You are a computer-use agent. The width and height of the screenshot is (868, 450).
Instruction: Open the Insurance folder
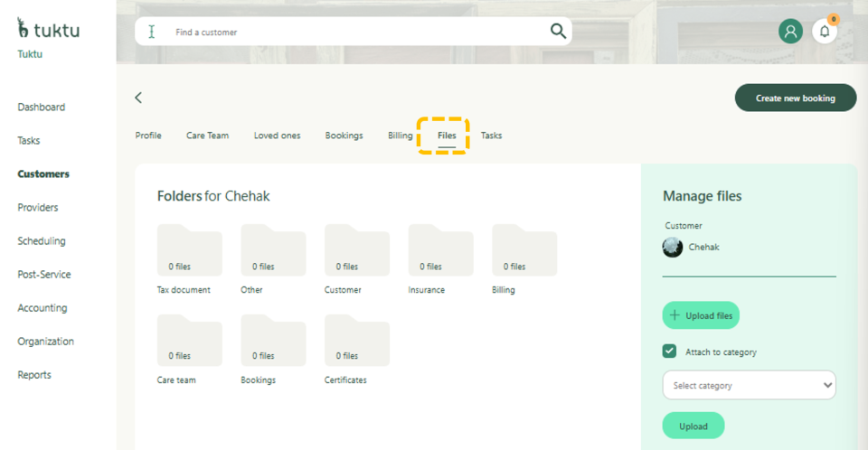pyautogui.click(x=440, y=250)
